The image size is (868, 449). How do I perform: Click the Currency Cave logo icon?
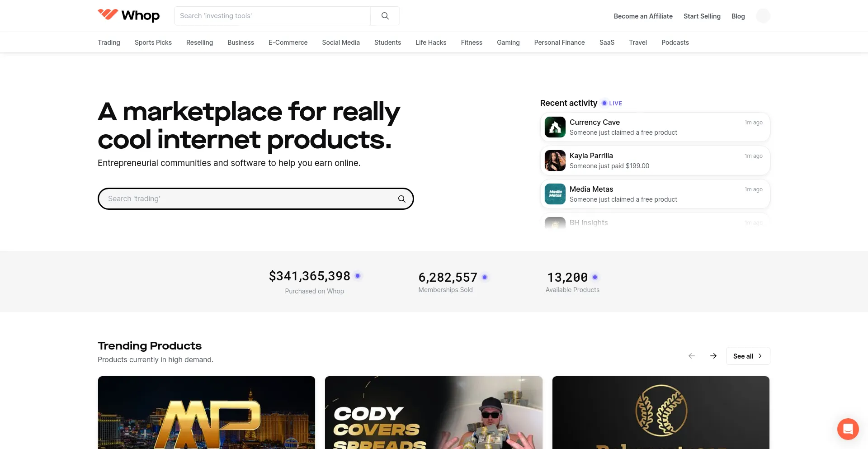click(555, 127)
